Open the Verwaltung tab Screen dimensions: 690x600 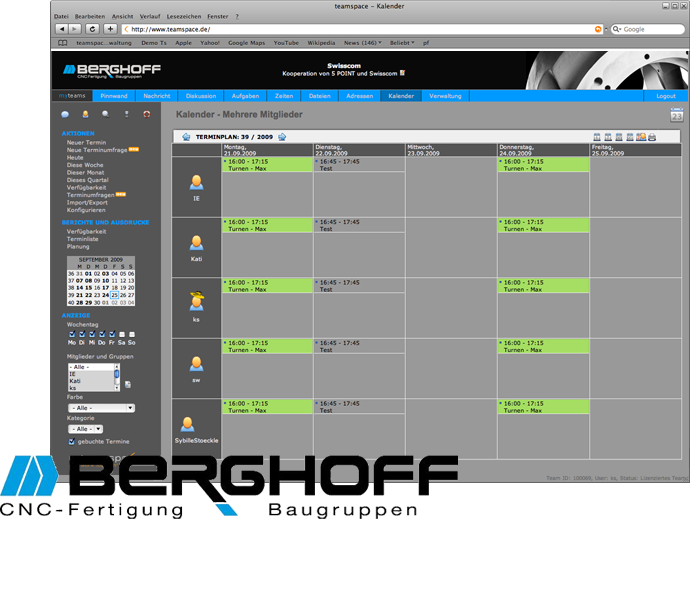(445, 96)
